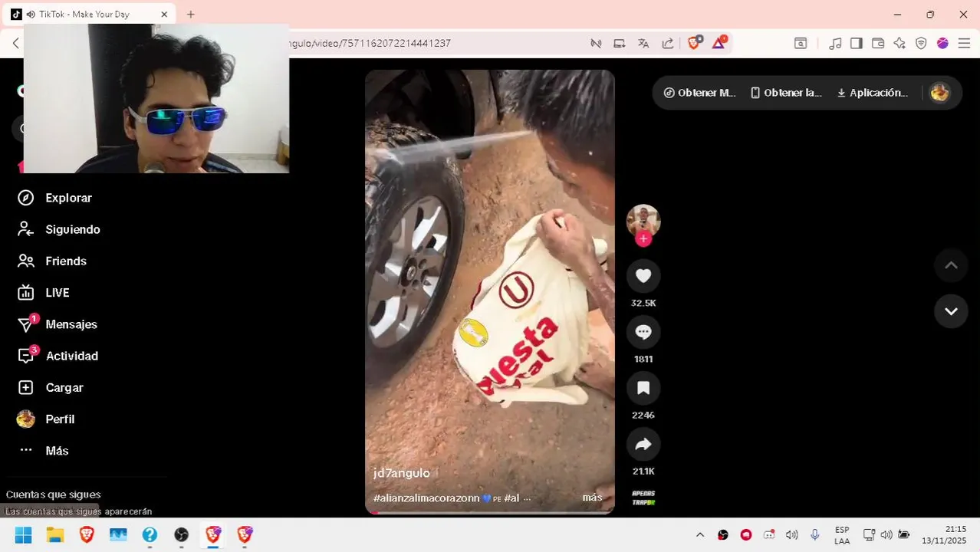Screen dimensions: 980x552
Task: Open comments via the speech bubble icon
Action: [x=643, y=332]
